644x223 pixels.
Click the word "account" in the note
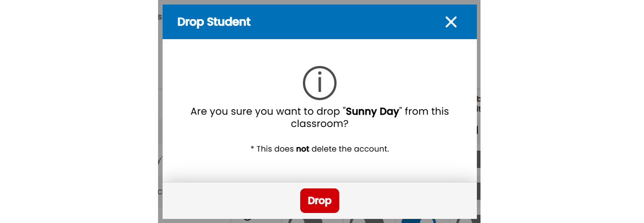tap(370, 149)
